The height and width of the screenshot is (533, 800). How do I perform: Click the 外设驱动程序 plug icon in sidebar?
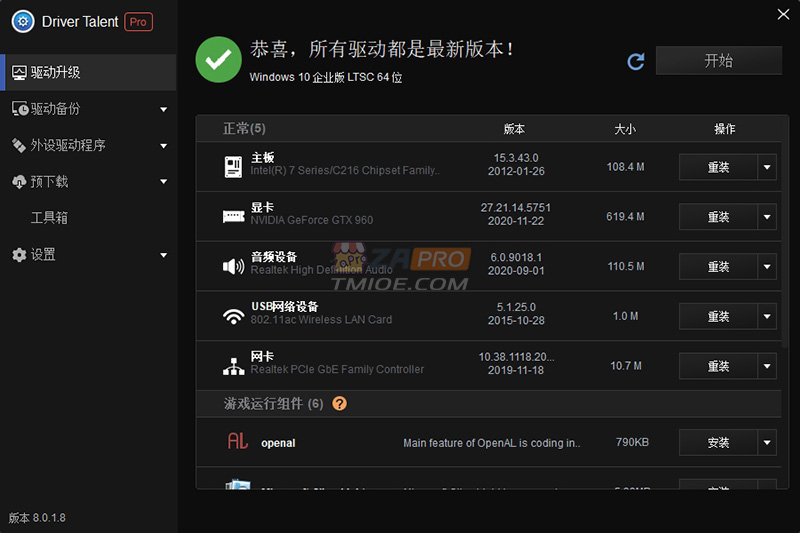[19, 145]
